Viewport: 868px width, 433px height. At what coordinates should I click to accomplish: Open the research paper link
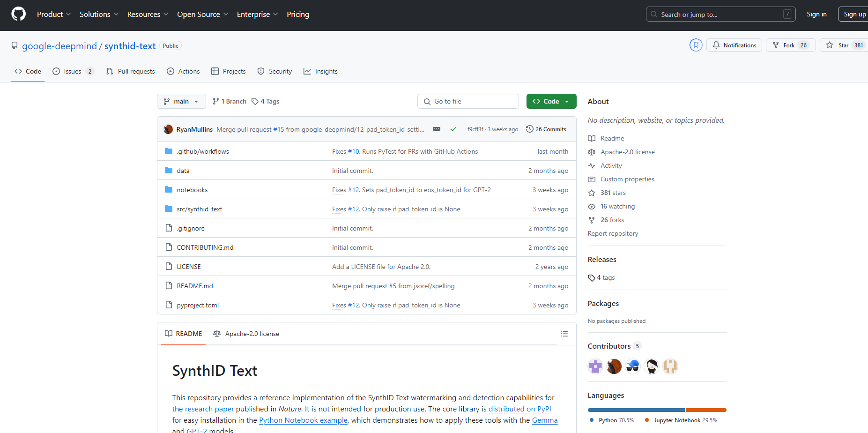coord(209,409)
